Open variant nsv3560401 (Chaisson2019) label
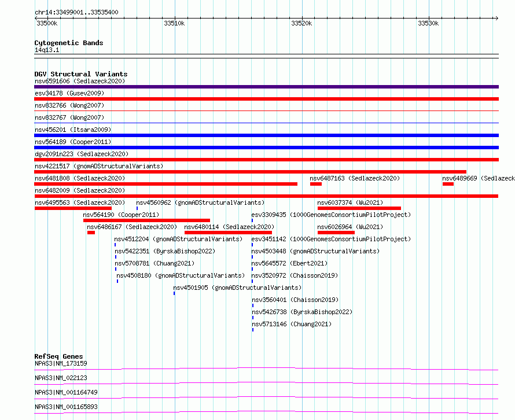 point(295,300)
